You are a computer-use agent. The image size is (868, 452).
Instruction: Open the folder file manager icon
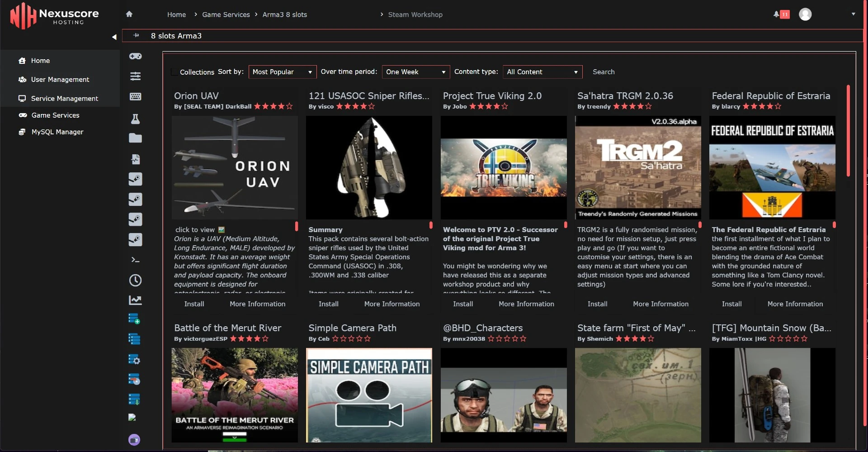tap(135, 138)
